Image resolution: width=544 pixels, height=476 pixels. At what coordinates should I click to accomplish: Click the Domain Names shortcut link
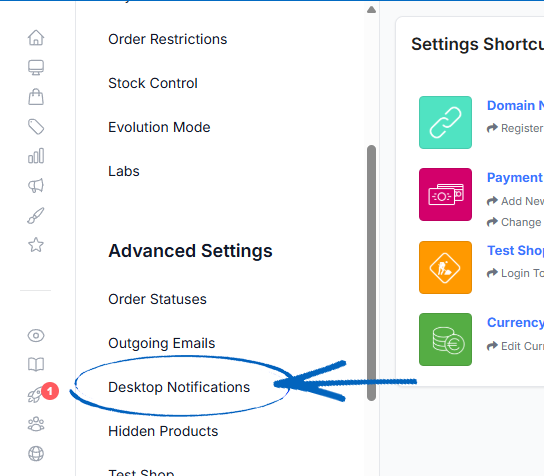coord(515,105)
